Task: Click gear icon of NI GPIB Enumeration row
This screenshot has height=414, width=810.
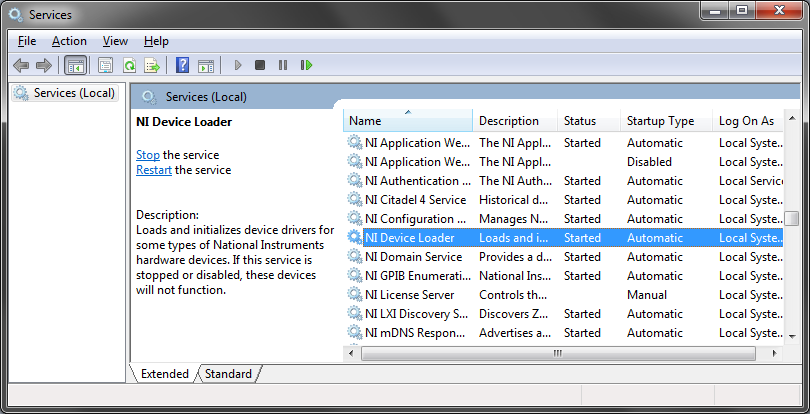Action: pos(354,275)
